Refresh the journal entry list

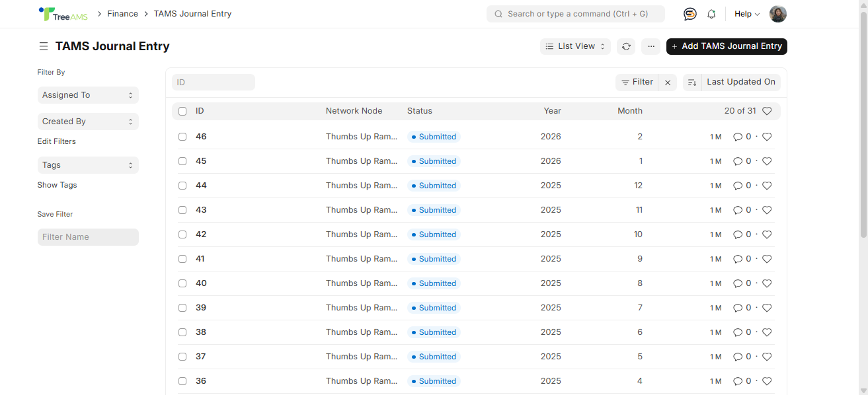click(x=626, y=46)
